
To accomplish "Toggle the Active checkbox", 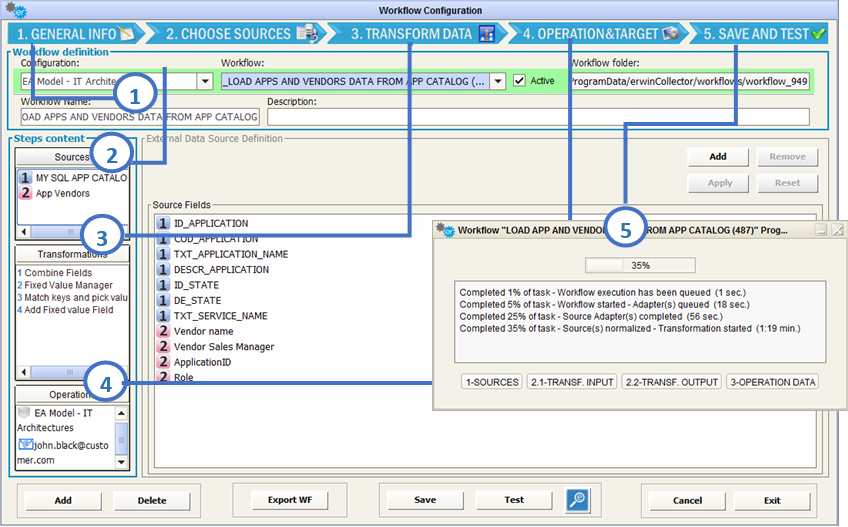I will click(x=519, y=81).
